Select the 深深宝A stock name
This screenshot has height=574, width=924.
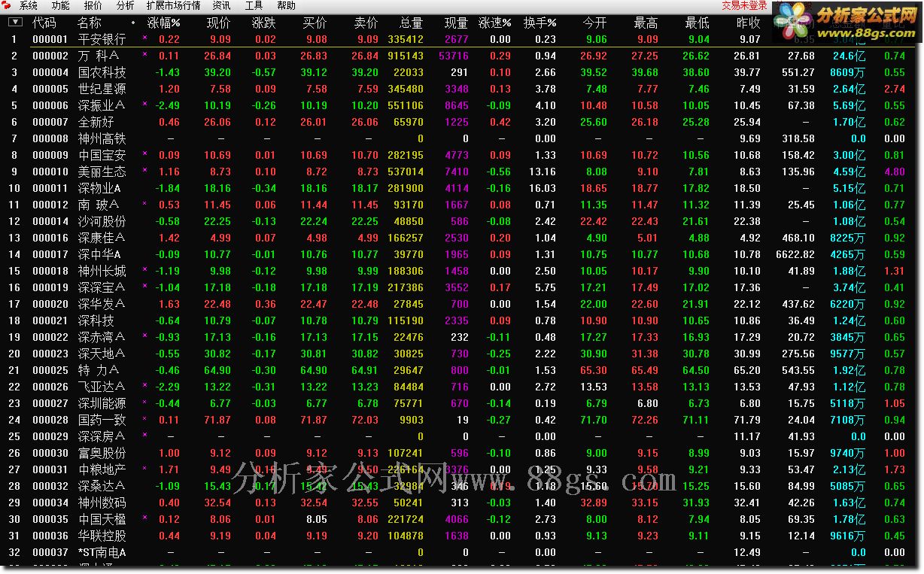click(x=102, y=287)
